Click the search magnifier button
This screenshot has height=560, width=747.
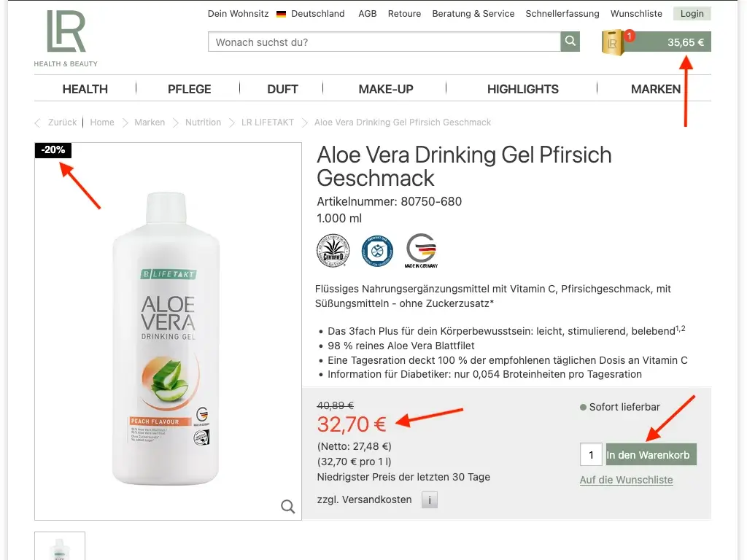click(570, 42)
